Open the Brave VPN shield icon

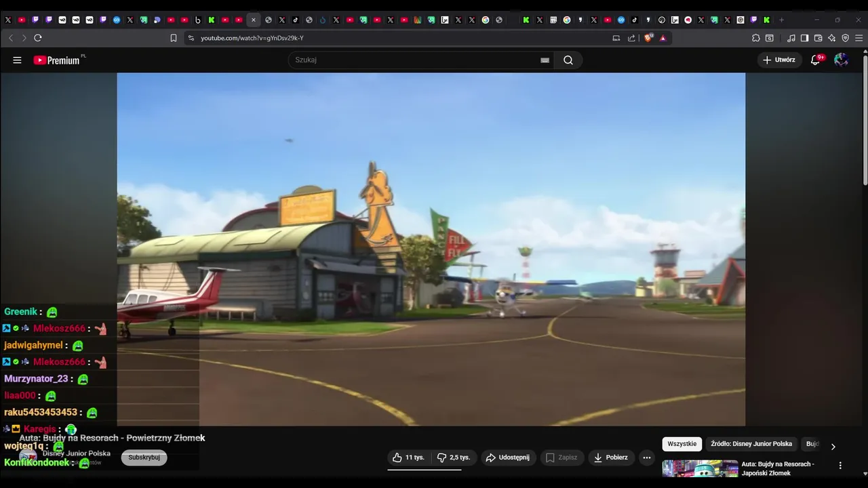846,38
